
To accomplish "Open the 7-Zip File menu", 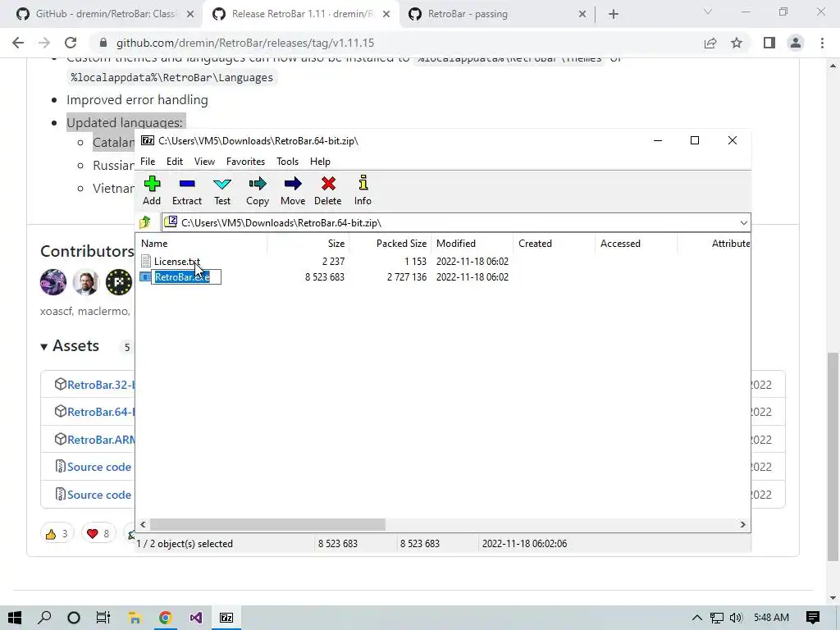I will click(148, 162).
